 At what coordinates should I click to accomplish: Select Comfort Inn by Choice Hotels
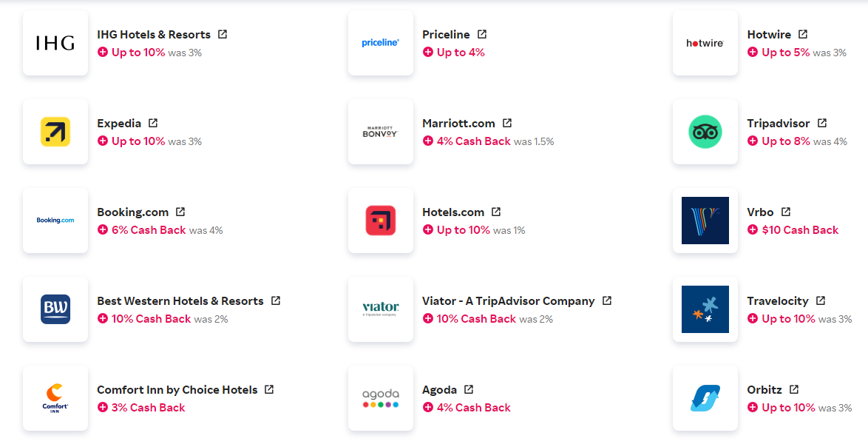tap(177, 390)
